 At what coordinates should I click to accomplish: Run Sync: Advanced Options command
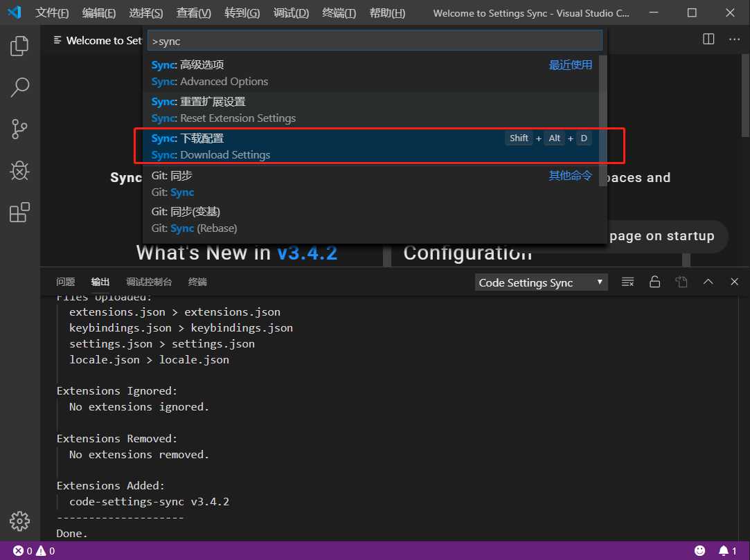coord(371,73)
